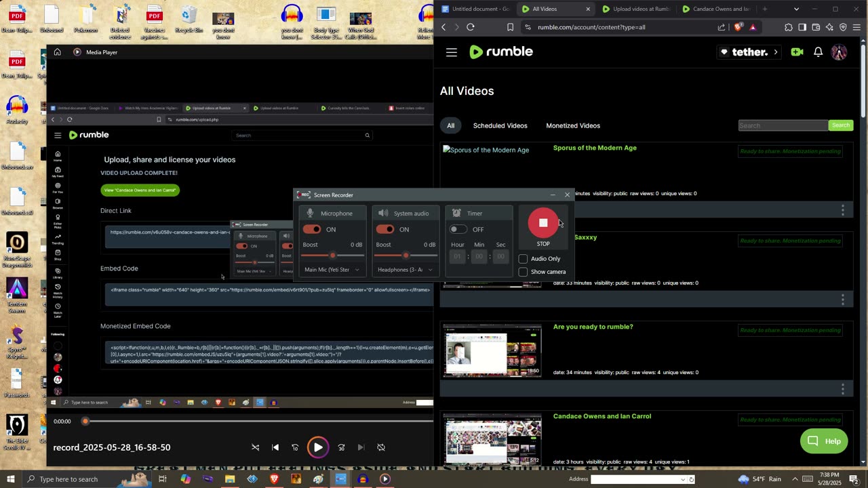
Task: Open options menu under Are you ready to rumble?
Action: coord(843,389)
